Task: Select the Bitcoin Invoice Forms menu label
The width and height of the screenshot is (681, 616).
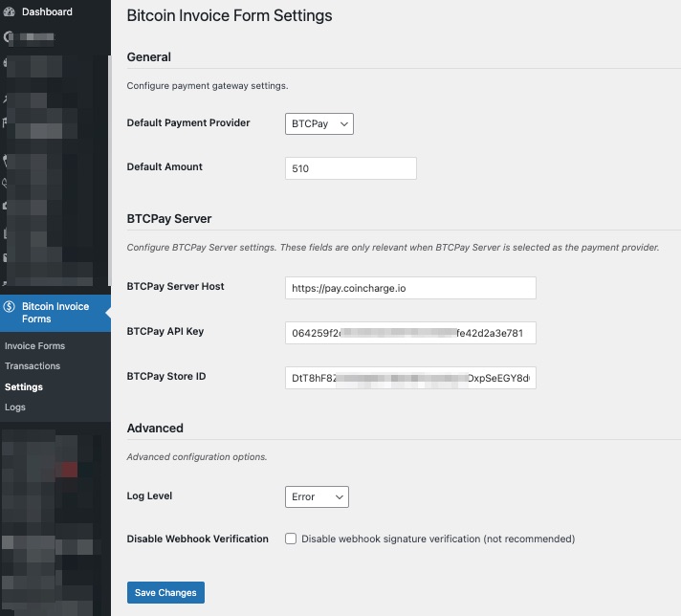Action: [x=55, y=313]
